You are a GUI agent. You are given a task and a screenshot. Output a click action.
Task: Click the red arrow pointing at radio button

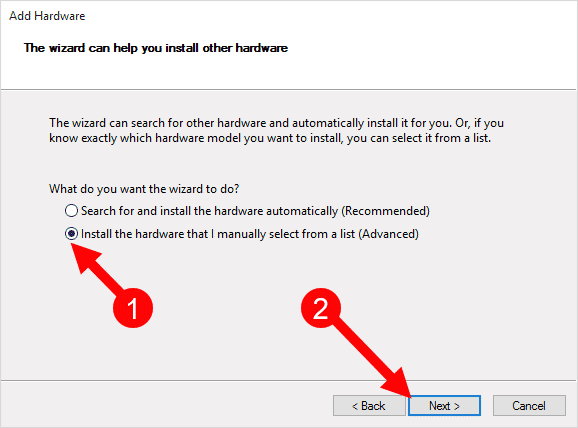[97, 268]
